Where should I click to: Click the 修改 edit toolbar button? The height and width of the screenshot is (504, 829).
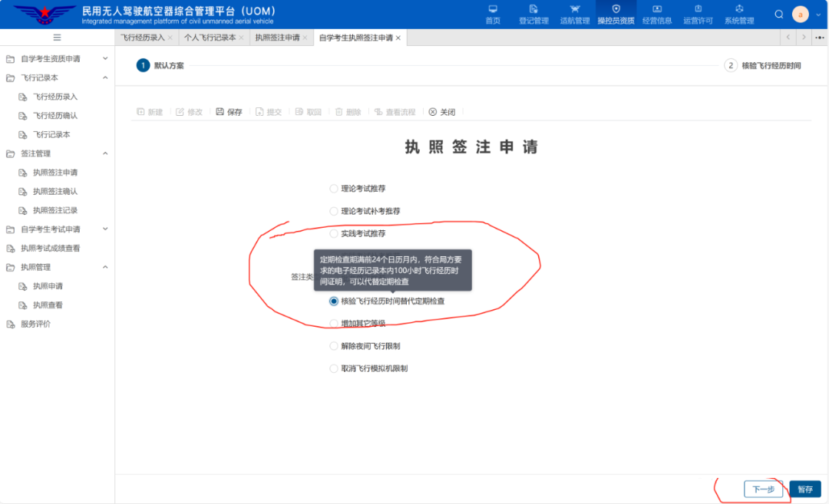tap(190, 112)
